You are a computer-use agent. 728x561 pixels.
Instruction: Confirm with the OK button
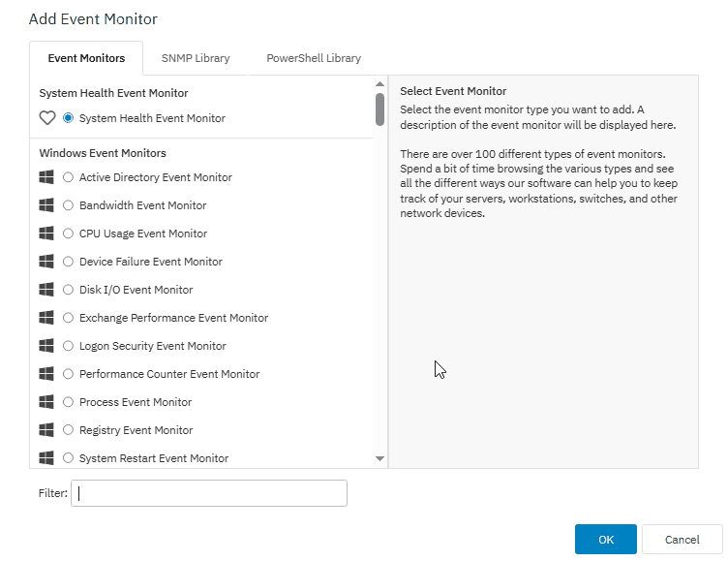(605, 540)
